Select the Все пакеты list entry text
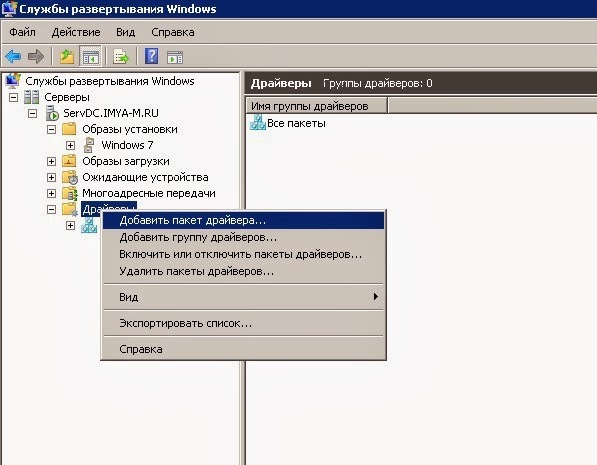The height and width of the screenshot is (465, 597). [296, 123]
